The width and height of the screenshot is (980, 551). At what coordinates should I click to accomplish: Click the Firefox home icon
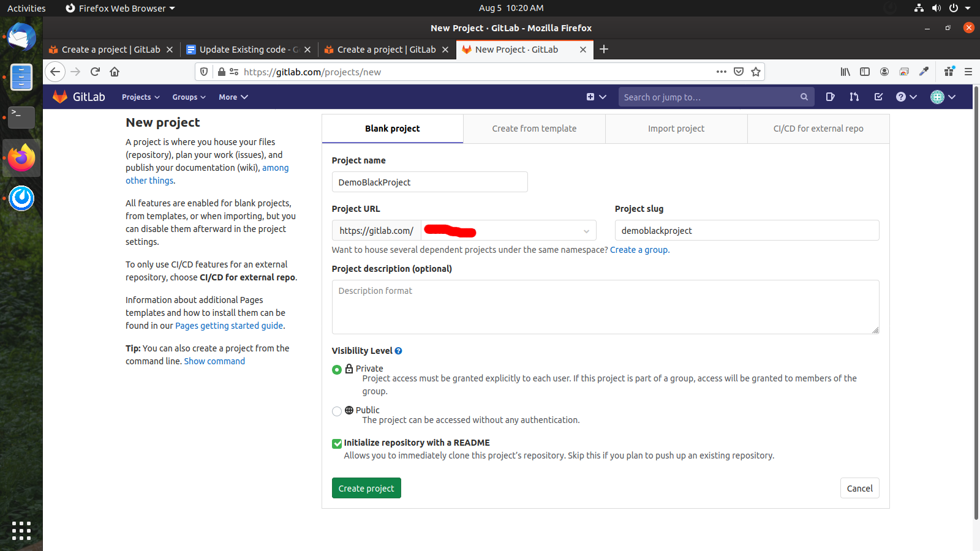coord(115,72)
